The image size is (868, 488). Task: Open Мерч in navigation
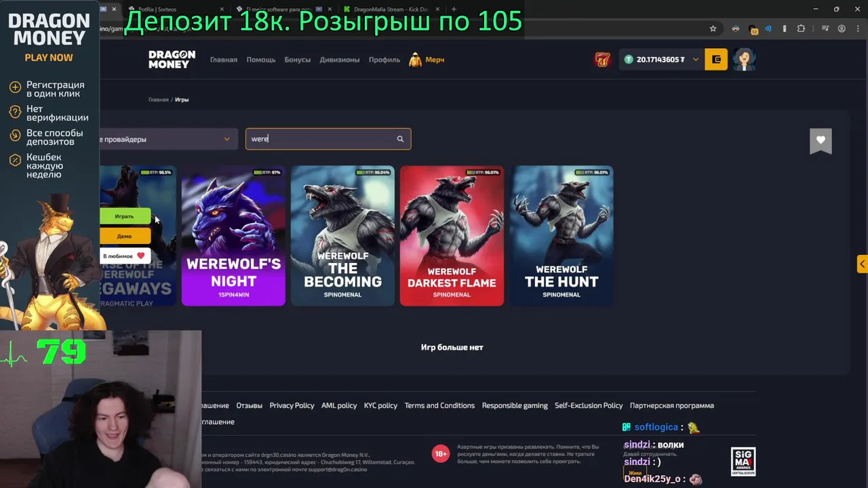coord(435,60)
